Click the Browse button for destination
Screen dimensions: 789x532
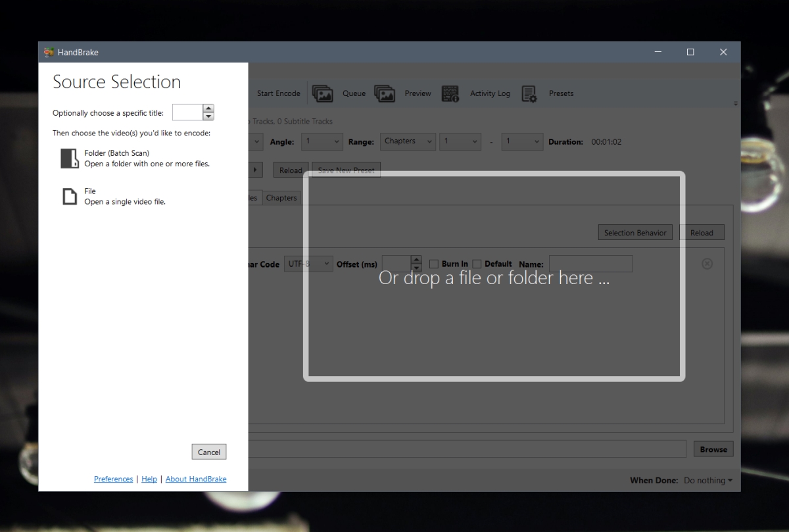coord(713,448)
